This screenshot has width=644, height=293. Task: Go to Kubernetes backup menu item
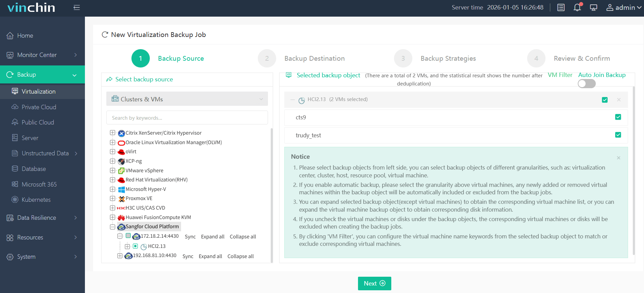[36, 200]
